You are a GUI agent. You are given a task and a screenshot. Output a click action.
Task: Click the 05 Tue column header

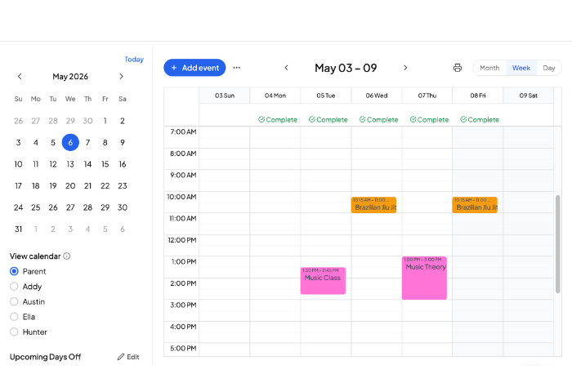point(326,96)
